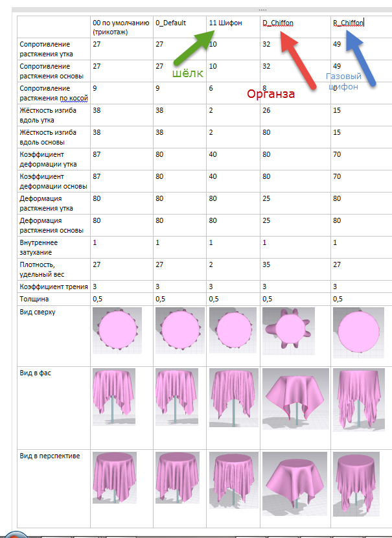Click the D_Chiffon value 80 in Жёсткость изгиба вдоль основы
Screen dimensions: 392x538
266,132
